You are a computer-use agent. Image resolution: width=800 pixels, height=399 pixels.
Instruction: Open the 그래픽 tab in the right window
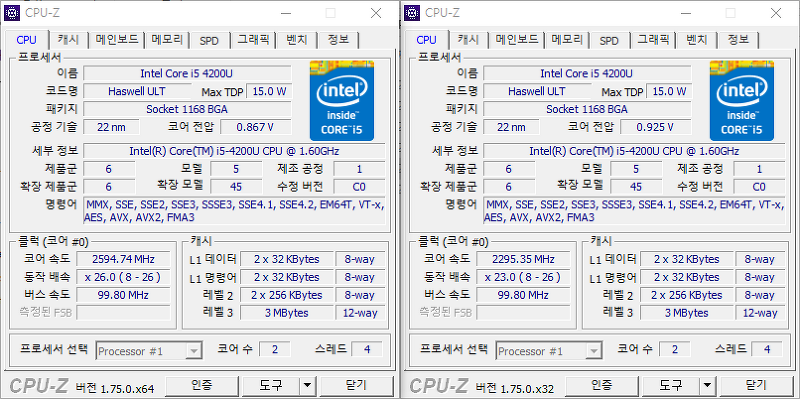coord(653,40)
